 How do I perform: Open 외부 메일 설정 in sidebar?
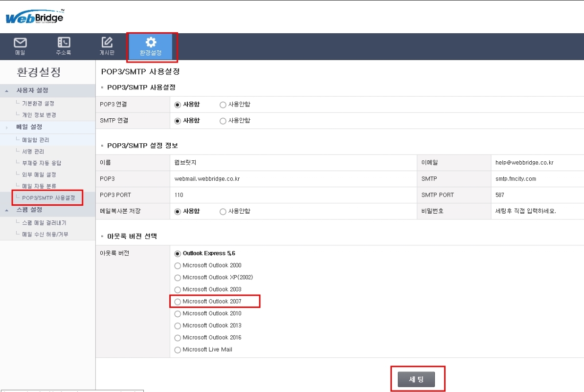click(39, 174)
